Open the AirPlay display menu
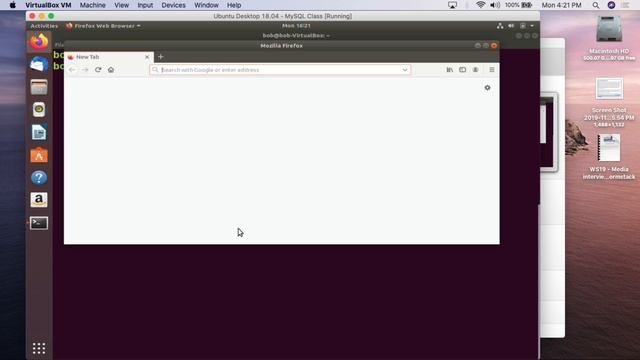This screenshot has height=360, width=640. (452, 5)
